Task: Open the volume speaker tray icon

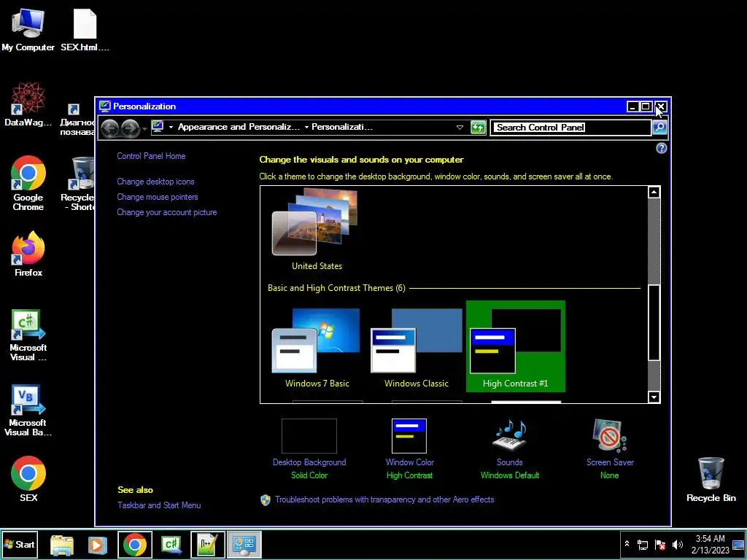Action: 677,545
